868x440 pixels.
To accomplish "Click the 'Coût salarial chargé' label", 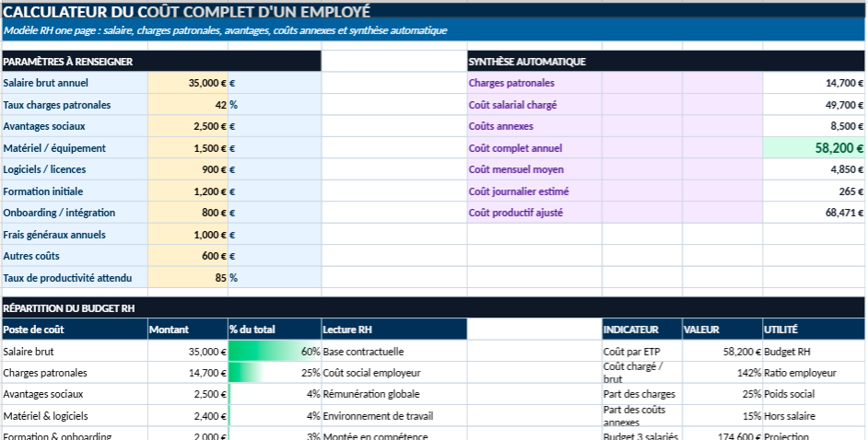I will [512, 105].
